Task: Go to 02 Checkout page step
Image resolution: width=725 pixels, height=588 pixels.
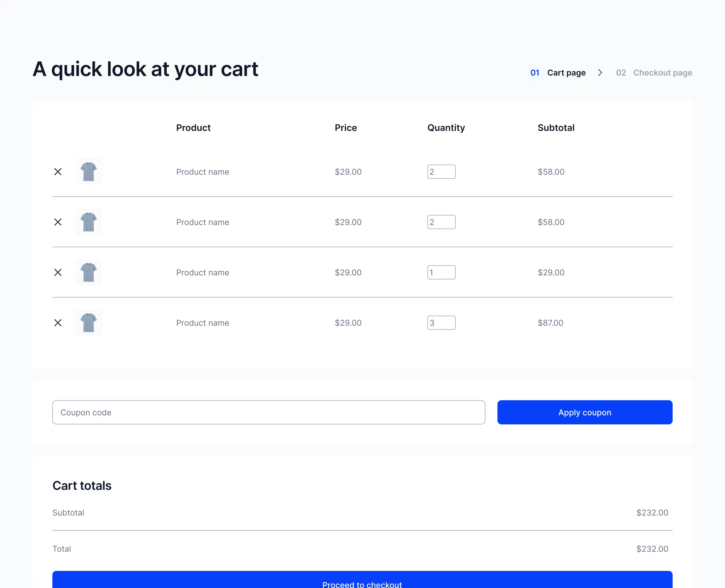Action: pyautogui.click(x=654, y=73)
